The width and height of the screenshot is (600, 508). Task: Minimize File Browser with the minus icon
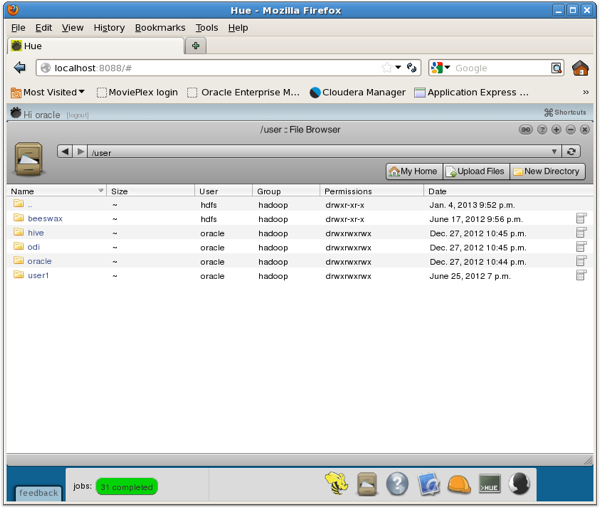(x=571, y=130)
